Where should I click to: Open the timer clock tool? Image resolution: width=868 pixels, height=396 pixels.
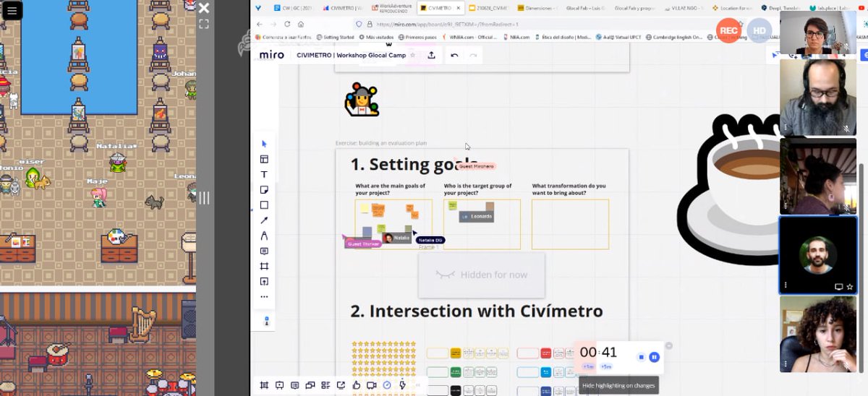pos(387,385)
